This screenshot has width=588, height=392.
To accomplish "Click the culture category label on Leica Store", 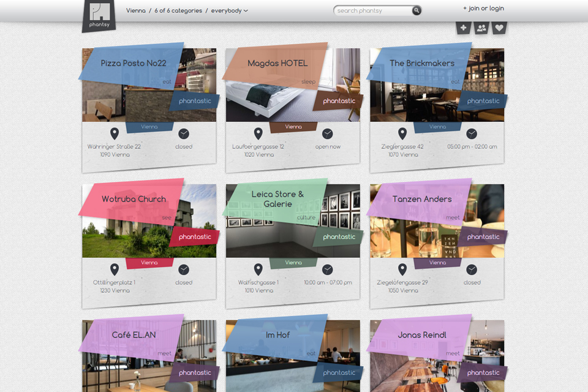I will pyautogui.click(x=306, y=217).
